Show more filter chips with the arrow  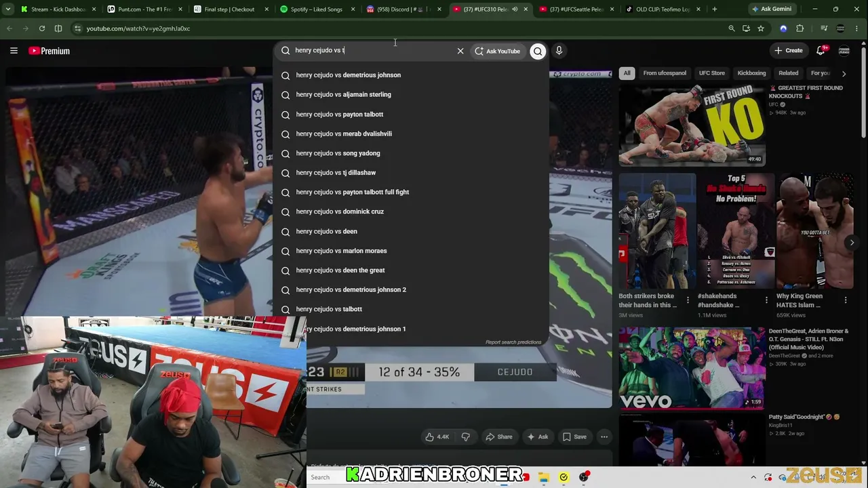click(x=844, y=73)
